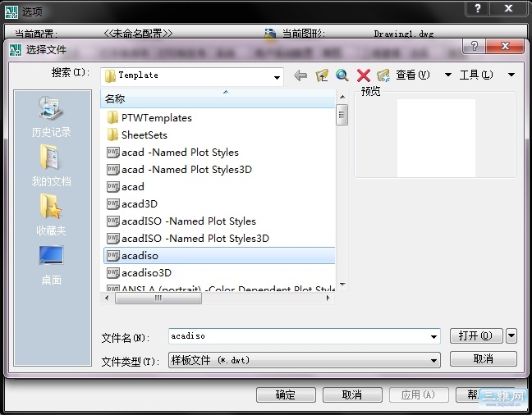Open Favorites folder in sidebar
The image size is (532, 415).
51,215
